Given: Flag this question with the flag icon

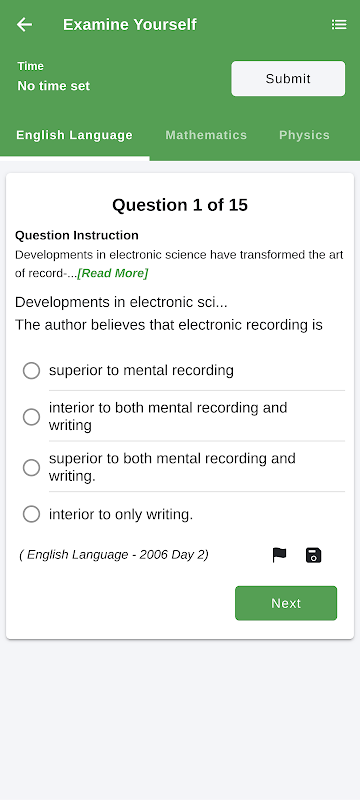Looking at the screenshot, I should [x=279, y=555].
